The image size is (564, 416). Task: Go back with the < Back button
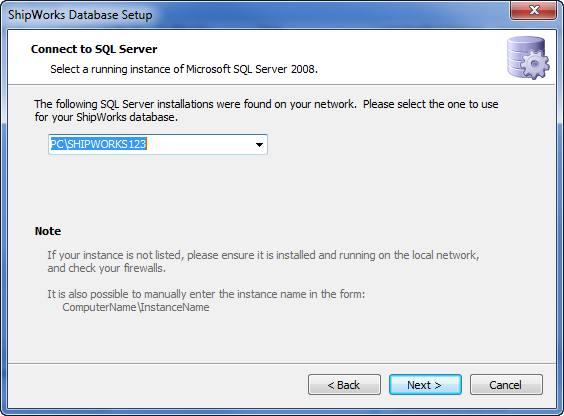point(344,385)
